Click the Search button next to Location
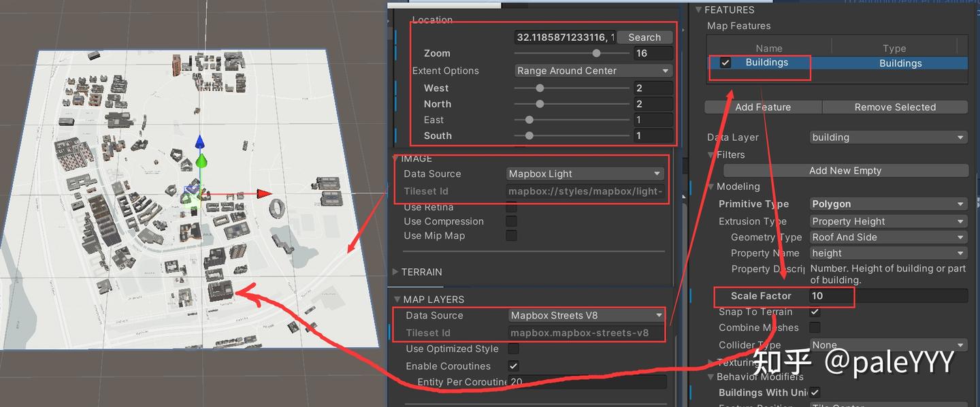 coord(643,37)
